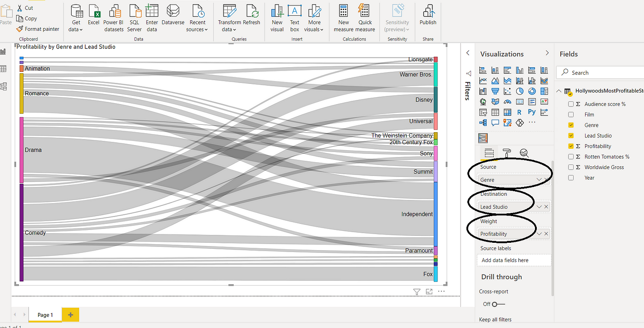The image size is (644, 328).
Task: Select the Python visual (Py)
Action: [x=532, y=112]
